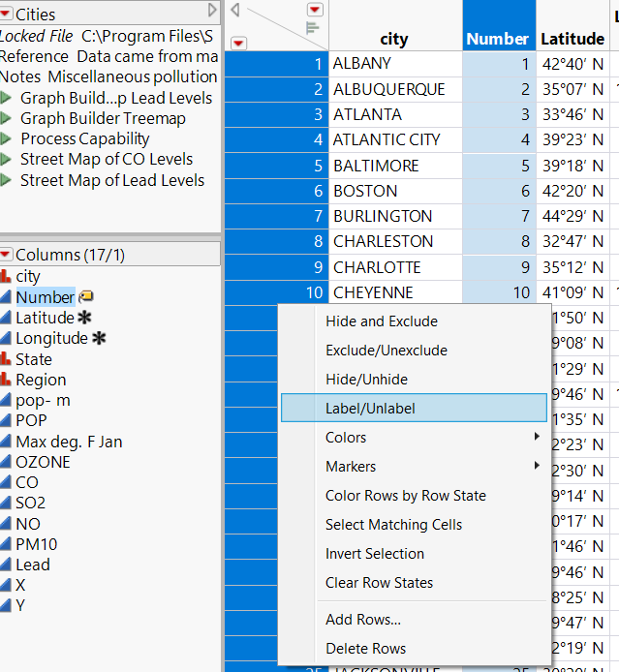Click the city column header
This screenshot has height=672, width=619.
(x=394, y=39)
